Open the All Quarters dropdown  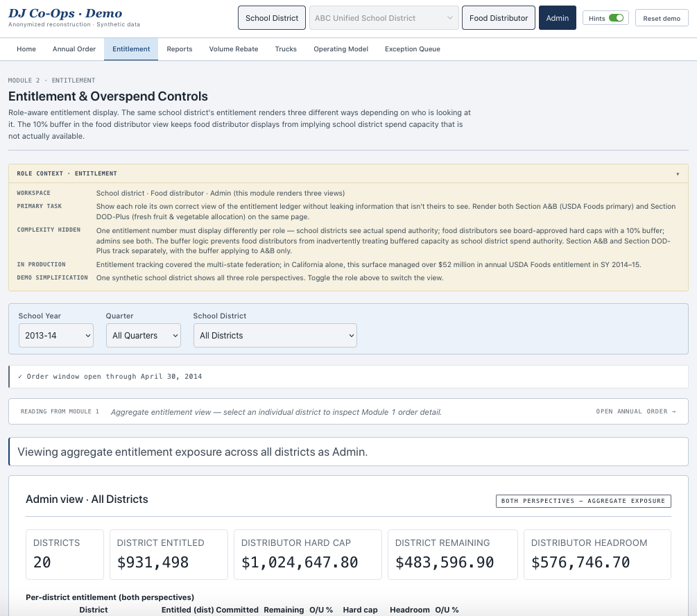[x=143, y=335]
